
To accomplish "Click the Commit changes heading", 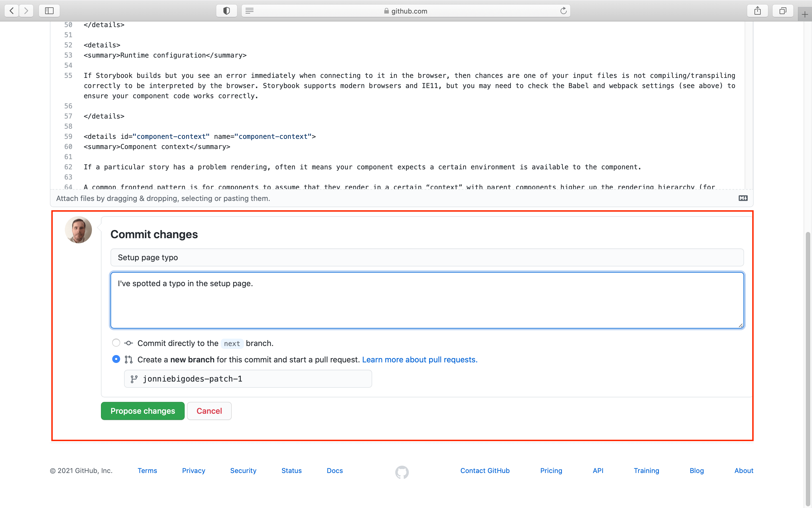I will click(x=154, y=234).
